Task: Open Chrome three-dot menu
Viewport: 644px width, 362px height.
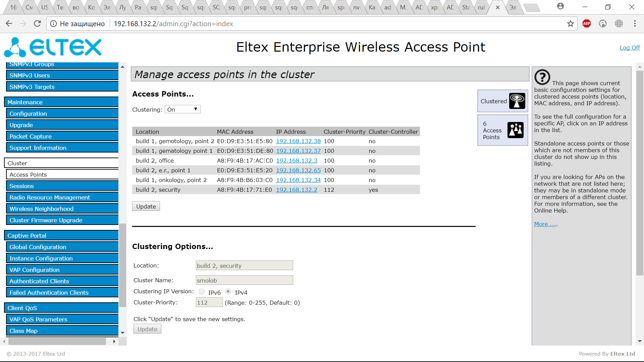Action: point(635,23)
